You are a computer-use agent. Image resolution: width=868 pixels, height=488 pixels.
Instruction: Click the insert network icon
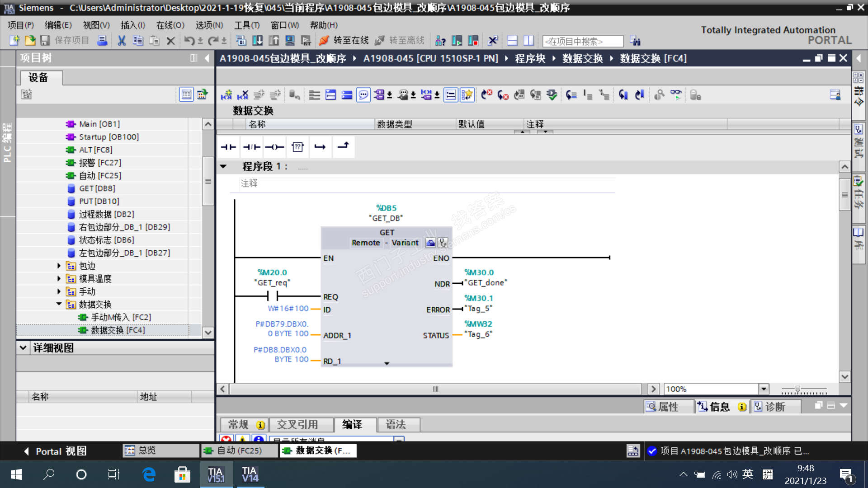coord(226,95)
